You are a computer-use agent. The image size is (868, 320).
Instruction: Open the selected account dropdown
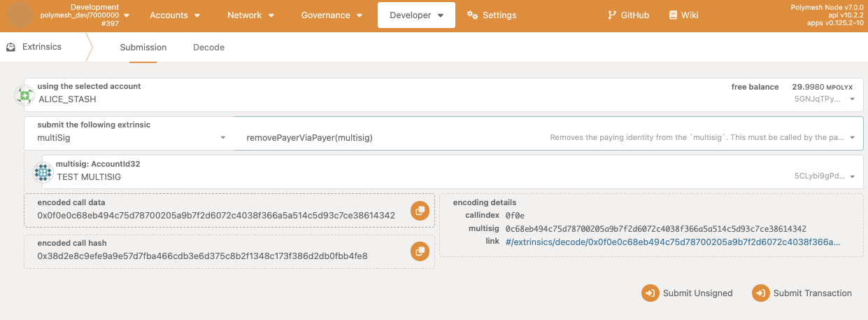pyautogui.click(x=851, y=99)
